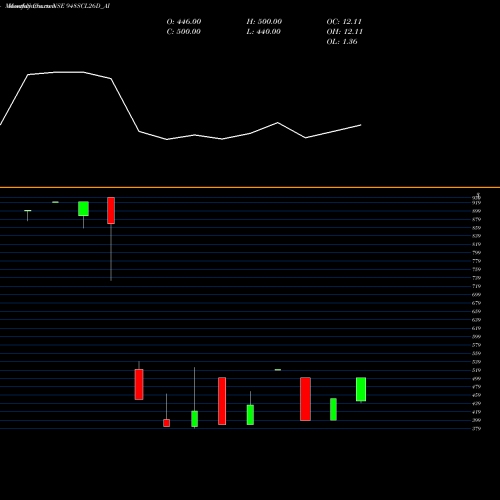Click the open price value O: 446.00
The width and height of the screenshot is (500, 500).
point(184,22)
